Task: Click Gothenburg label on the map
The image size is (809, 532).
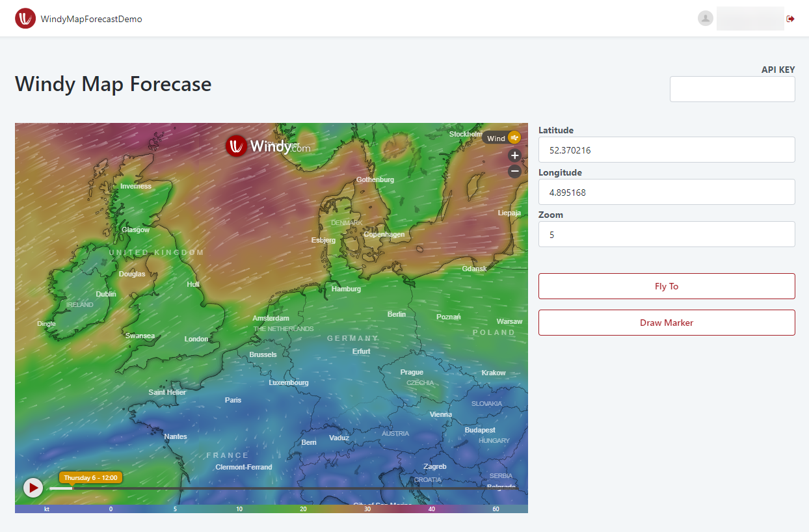Action: pos(375,180)
